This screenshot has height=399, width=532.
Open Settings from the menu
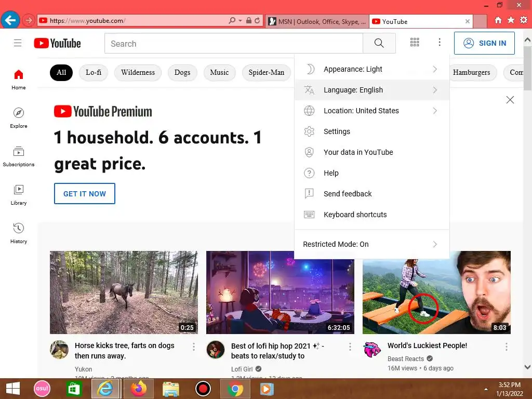(372, 131)
